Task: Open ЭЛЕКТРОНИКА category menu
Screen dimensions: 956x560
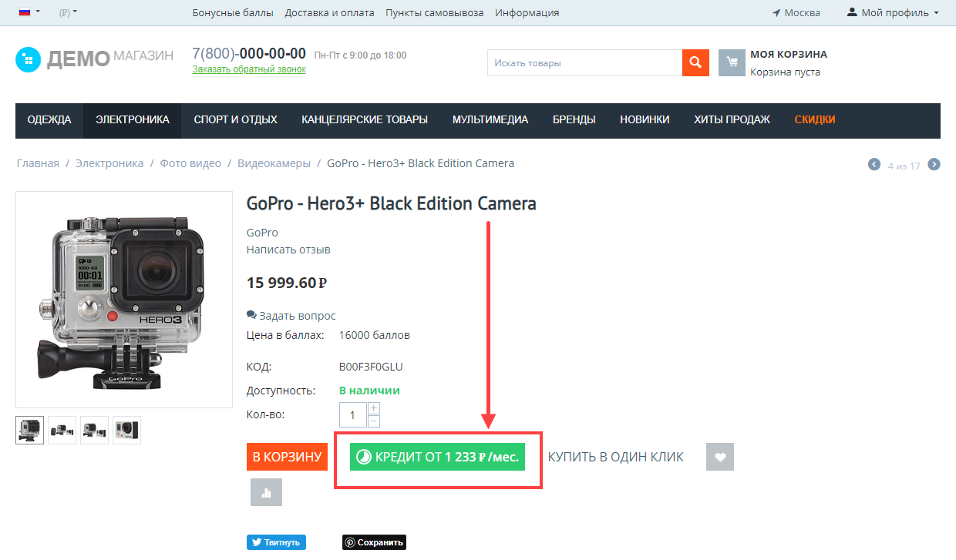Action: click(x=133, y=119)
